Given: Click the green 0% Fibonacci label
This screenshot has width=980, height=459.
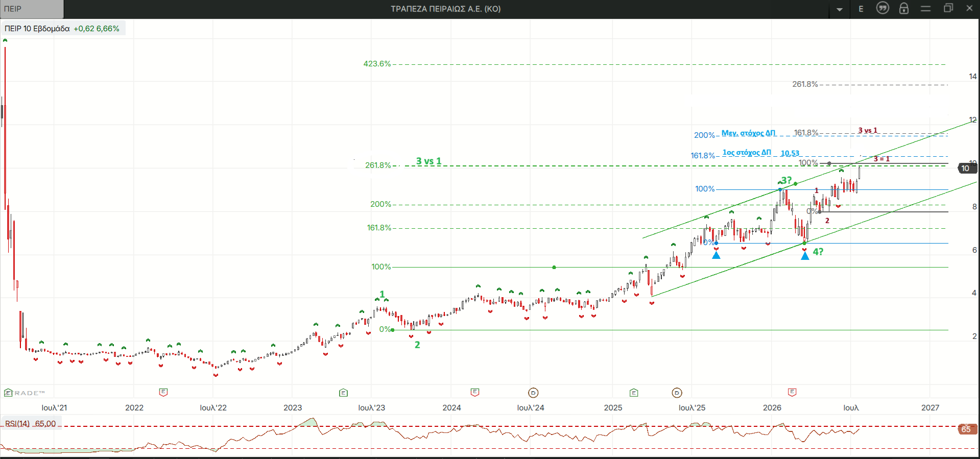Looking at the screenshot, I should tap(385, 329).
